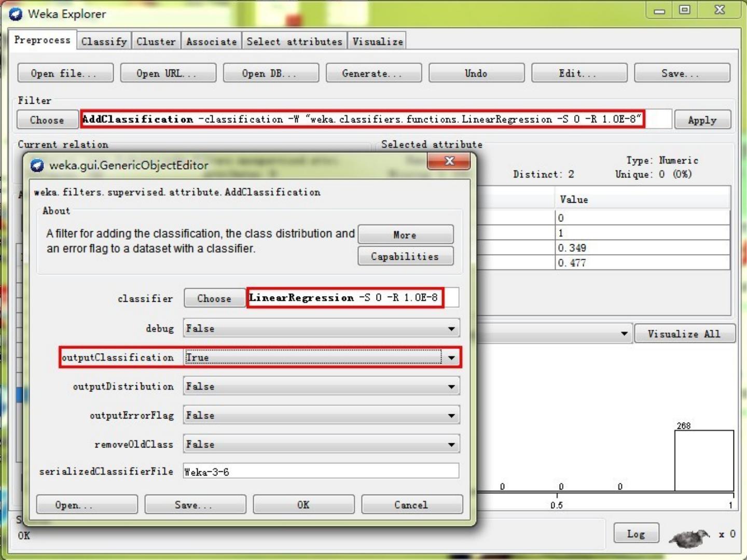Image resolution: width=747 pixels, height=560 pixels.
Task: Open the outputDistribution dropdown
Action: click(322, 386)
